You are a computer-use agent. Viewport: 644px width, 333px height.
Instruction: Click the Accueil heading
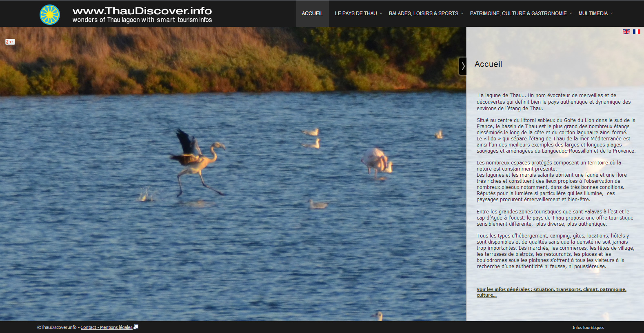pos(488,64)
